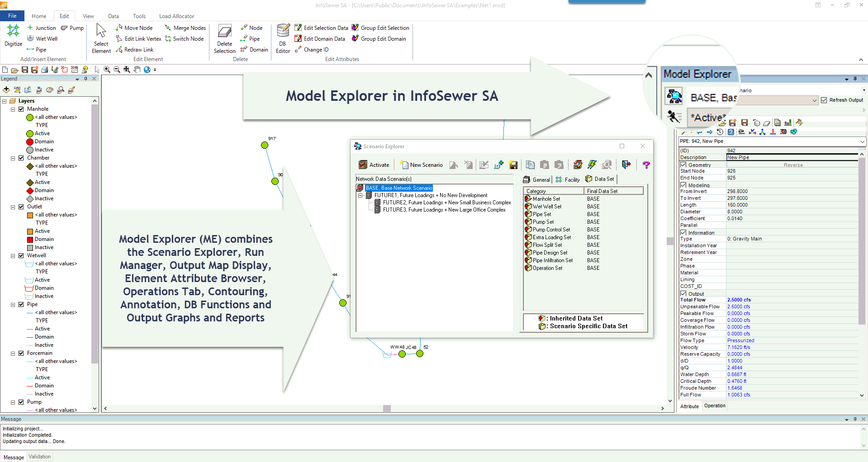The width and height of the screenshot is (868, 462).
Task: Open Scenario Explorer help question mark
Action: pyautogui.click(x=646, y=165)
